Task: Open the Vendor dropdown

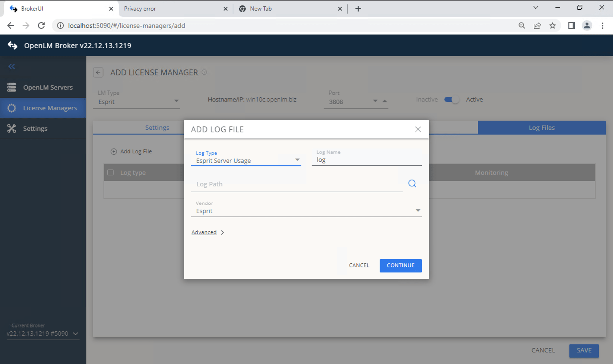Action: click(418, 210)
